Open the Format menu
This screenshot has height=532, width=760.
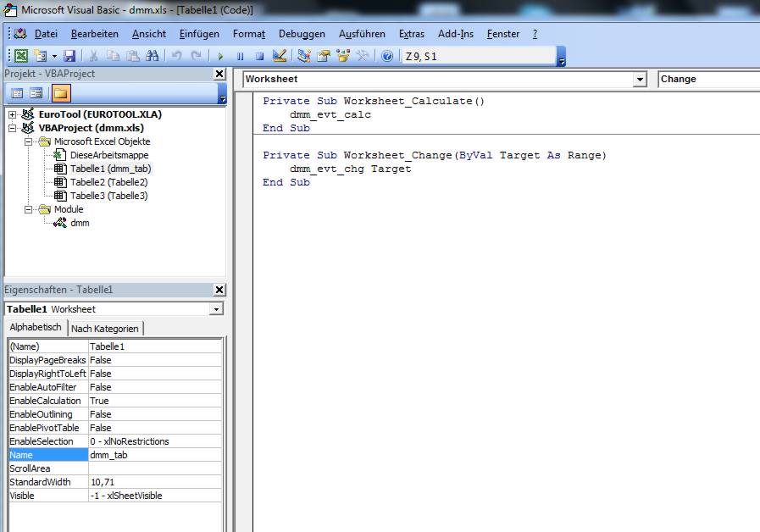[248, 34]
